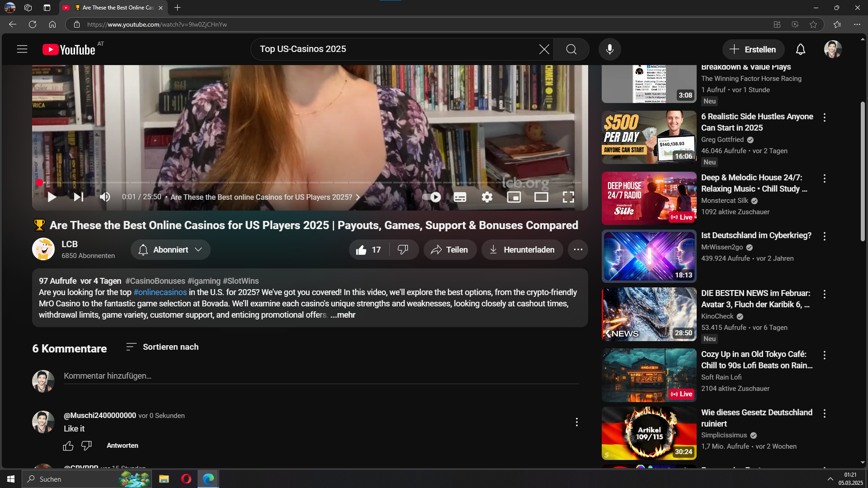Image resolution: width=868 pixels, height=488 pixels.
Task: Click the Erstellen create button
Action: click(753, 49)
